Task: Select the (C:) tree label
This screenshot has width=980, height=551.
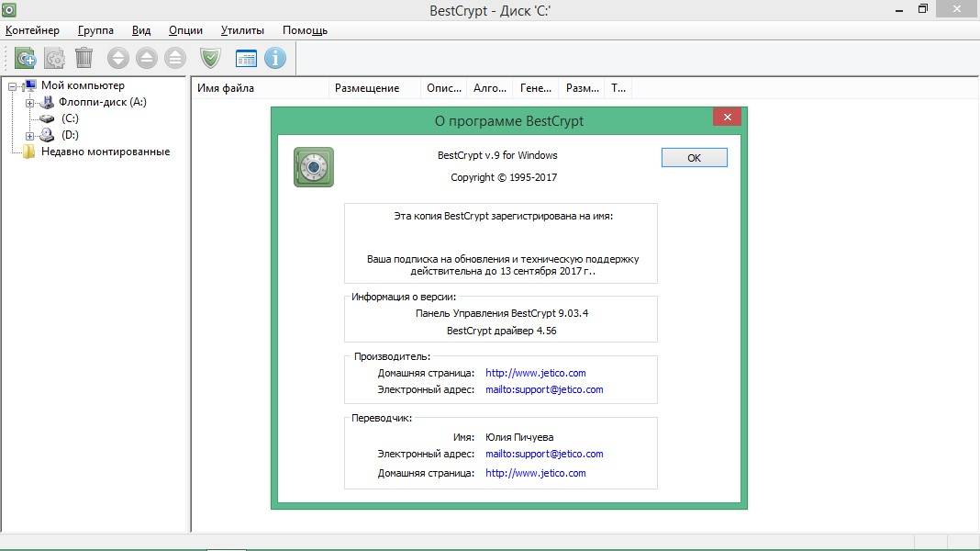Action: pos(70,118)
